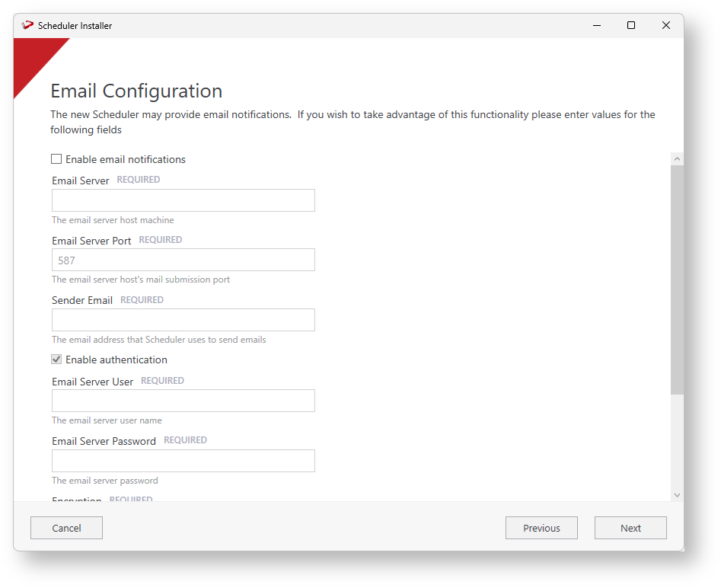Click the scrollbar down arrow
This screenshot has height=588, width=721.
coord(677,495)
